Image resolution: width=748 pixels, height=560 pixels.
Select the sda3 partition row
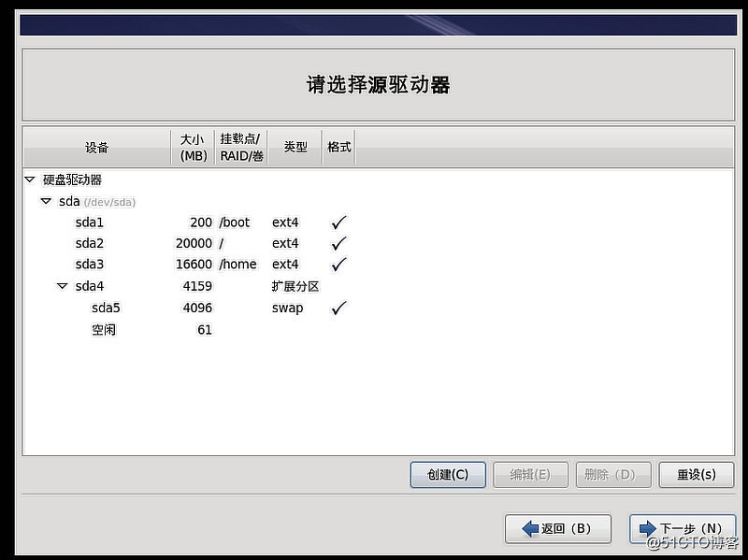(379, 265)
